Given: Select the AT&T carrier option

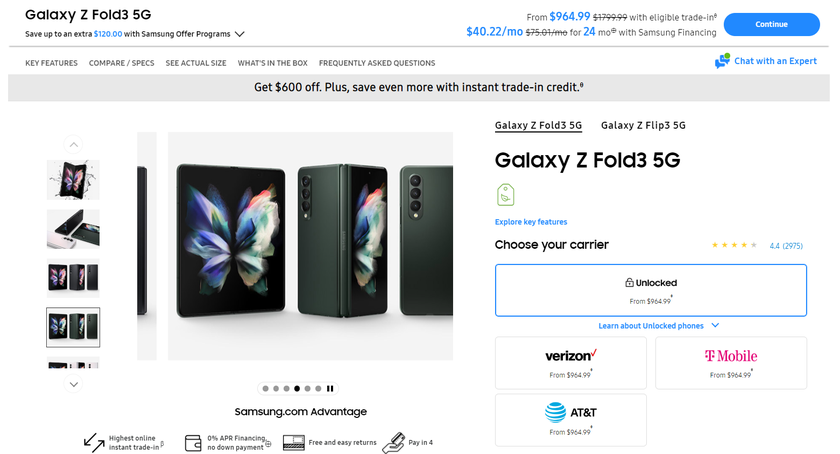Looking at the screenshot, I should [x=570, y=420].
